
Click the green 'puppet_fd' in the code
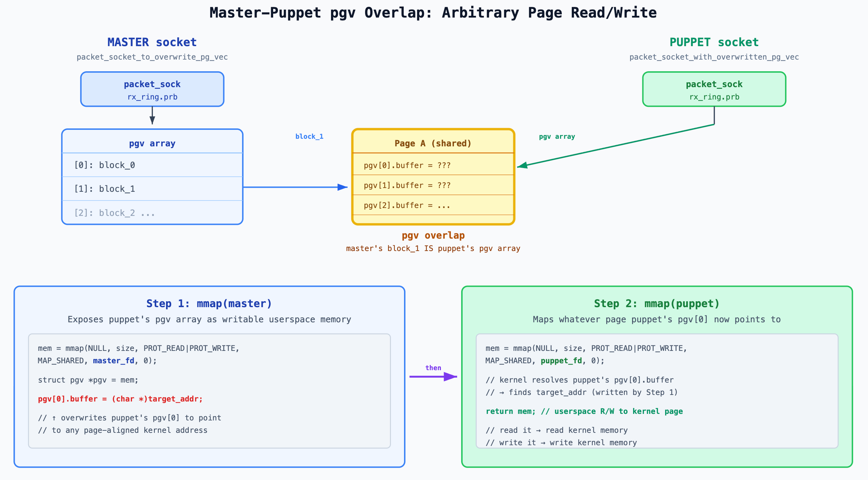561,361
